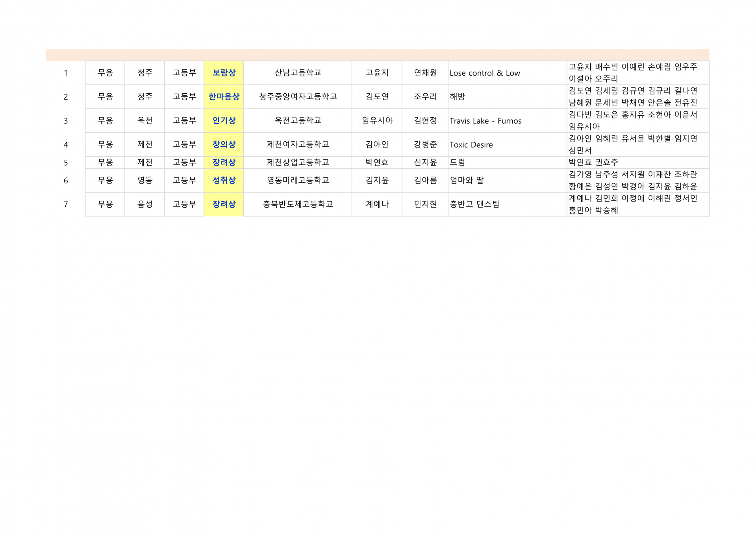Click teacher name 강병준
Viewport: 756px width, 534px height.
click(425, 144)
